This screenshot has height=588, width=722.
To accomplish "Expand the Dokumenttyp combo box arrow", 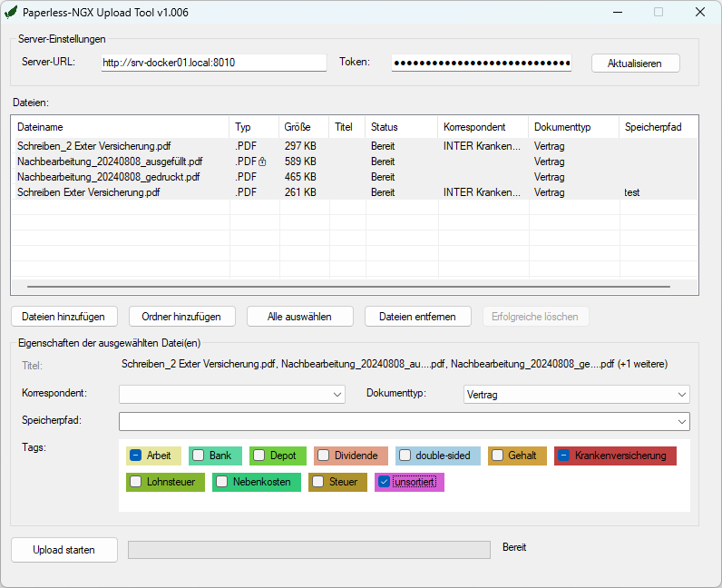I will [x=682, y=395].
